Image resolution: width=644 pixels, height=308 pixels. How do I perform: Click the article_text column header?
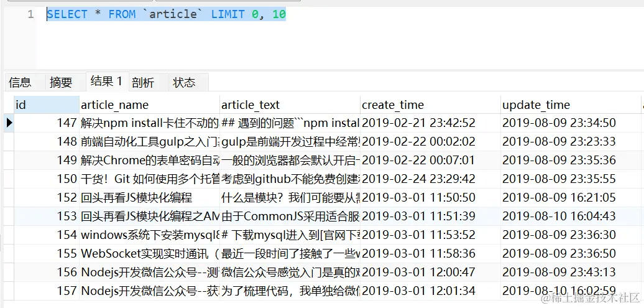[x=290, y=105]
